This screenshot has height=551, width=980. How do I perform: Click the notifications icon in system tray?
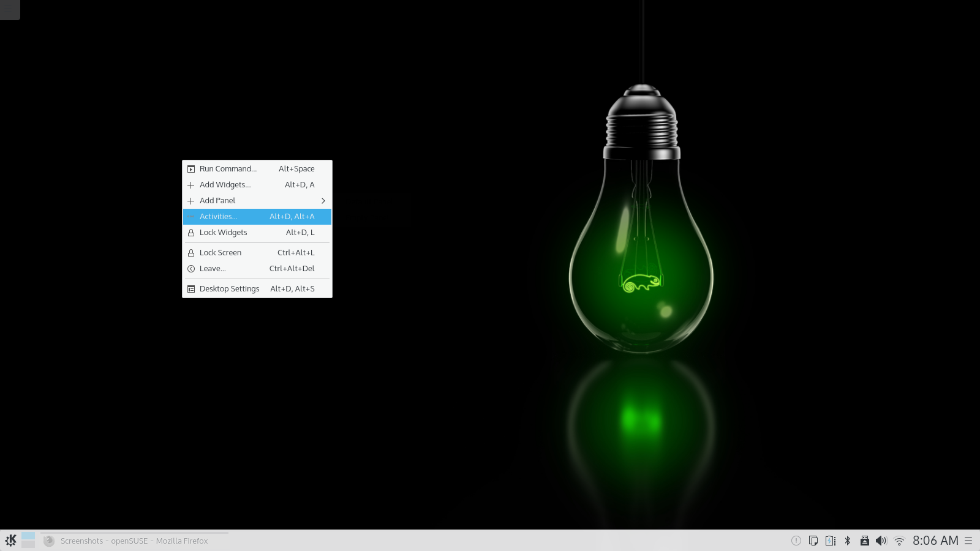(x=796, y=541)
